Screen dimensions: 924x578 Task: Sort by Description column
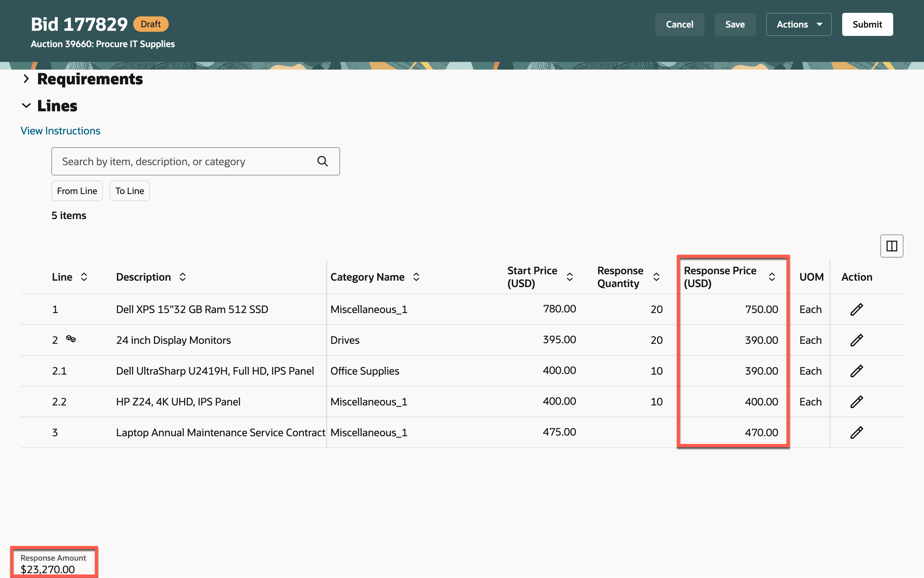point(183,277)
